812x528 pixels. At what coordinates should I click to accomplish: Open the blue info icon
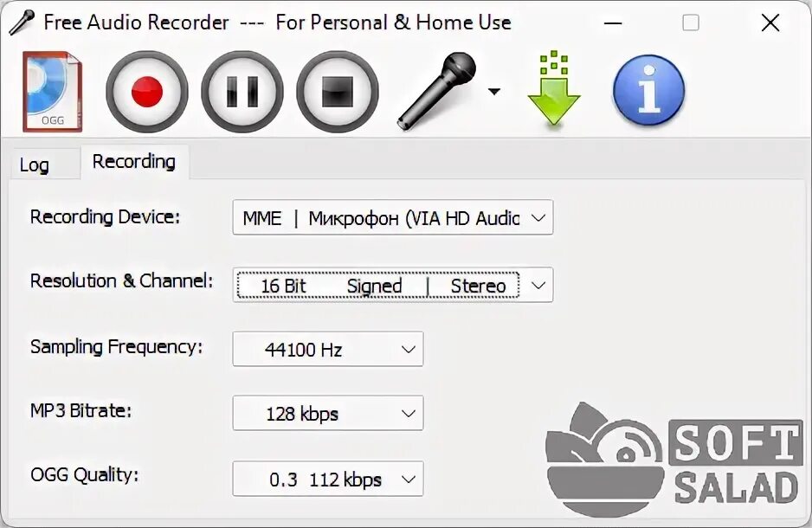point(648,91)
